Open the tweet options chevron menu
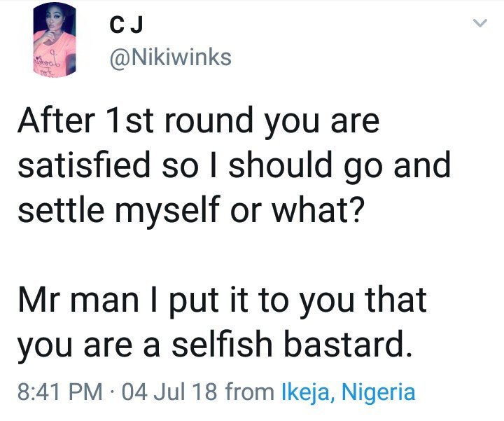 [x=479, y=24]
